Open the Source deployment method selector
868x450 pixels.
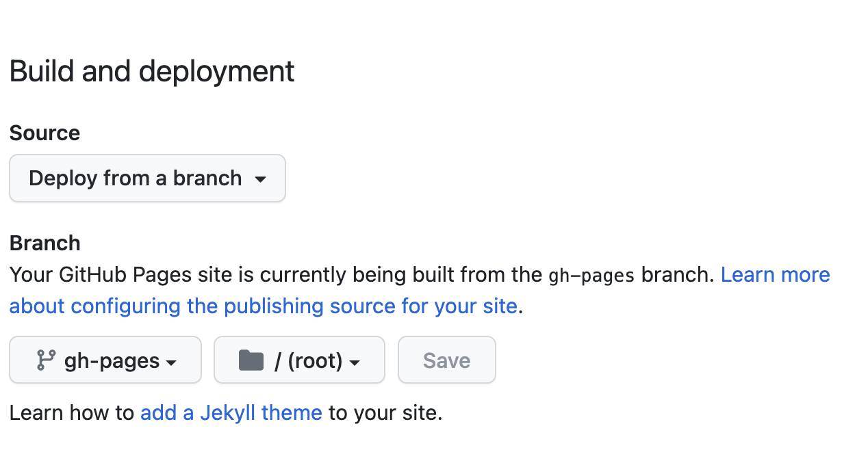point(147,178)
